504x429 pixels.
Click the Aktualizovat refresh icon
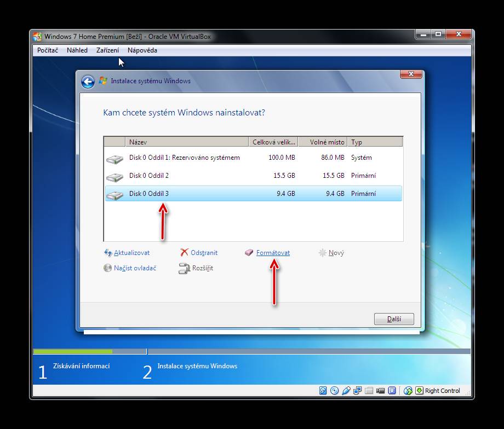108,253
